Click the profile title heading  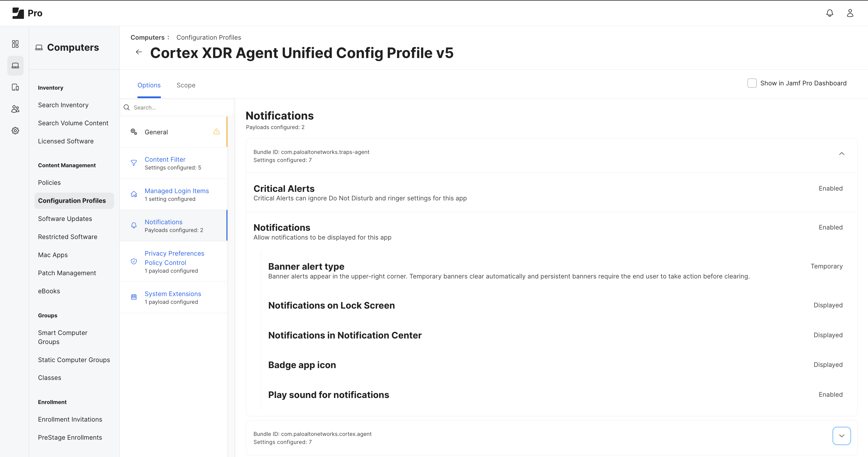(x=302, y=53)
